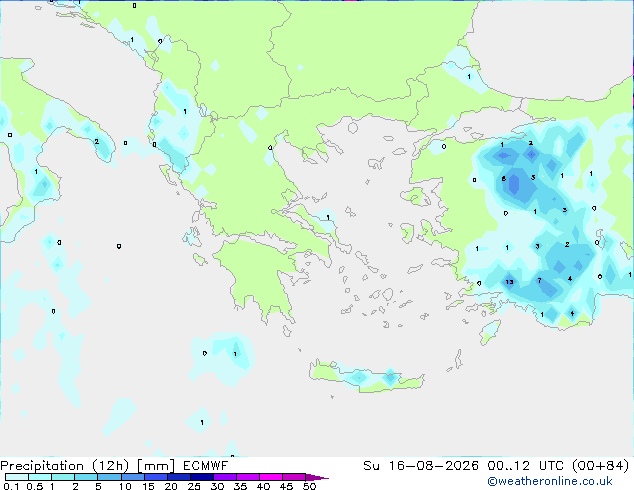The width and height of the screenshot is (634, 490).
Task: Click the legend label '25'
Action: click(x=194, y=486)
